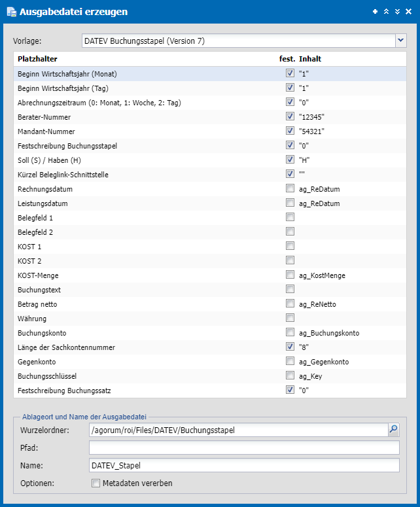This screenshot has width=420, height=507.
Task: Click the ag_ReNetto content cell
Action: click(317, 304)
